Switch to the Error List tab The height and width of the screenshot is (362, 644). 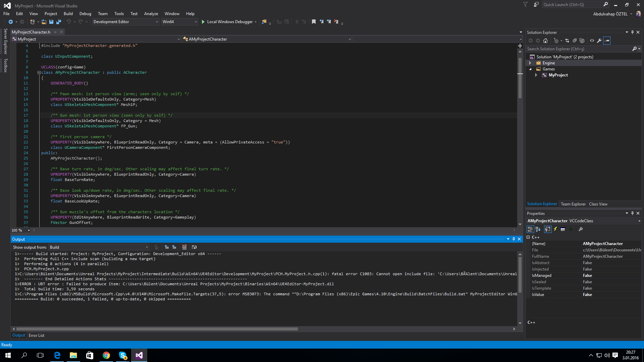pos(37,336)
